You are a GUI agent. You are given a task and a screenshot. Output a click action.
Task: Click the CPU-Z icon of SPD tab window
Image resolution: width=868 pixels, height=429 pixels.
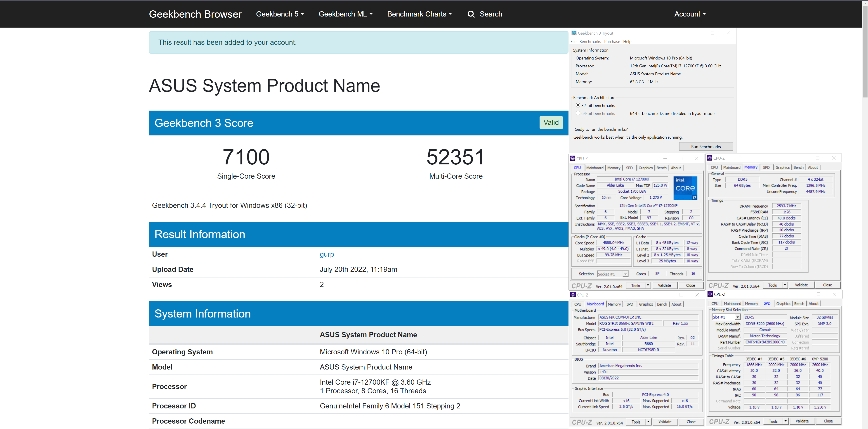click(710, 294)
